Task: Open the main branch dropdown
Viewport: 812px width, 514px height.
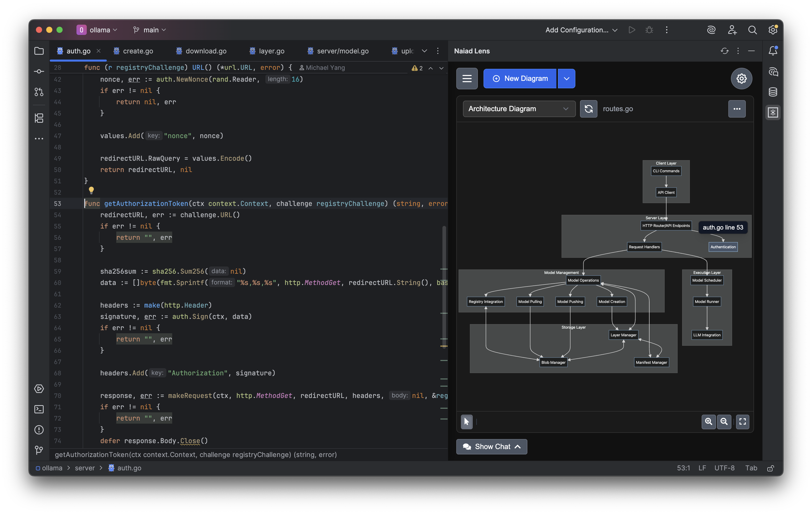Action: tap(150, 30)
